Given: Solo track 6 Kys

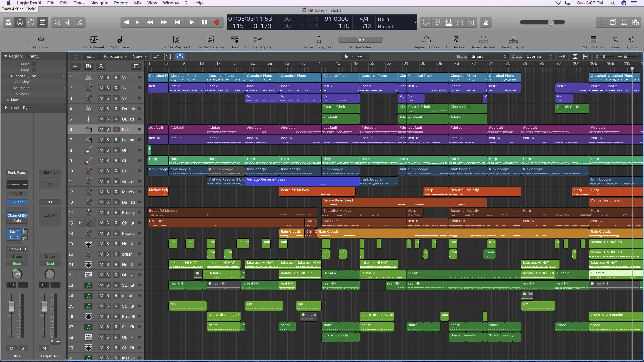Looking at the screenshot, I should point(108,129).
